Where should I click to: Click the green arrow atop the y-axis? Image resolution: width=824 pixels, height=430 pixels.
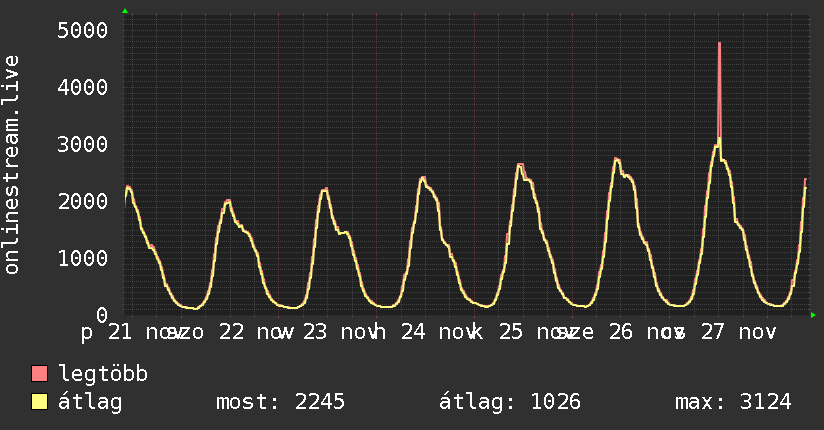(125, 11)
